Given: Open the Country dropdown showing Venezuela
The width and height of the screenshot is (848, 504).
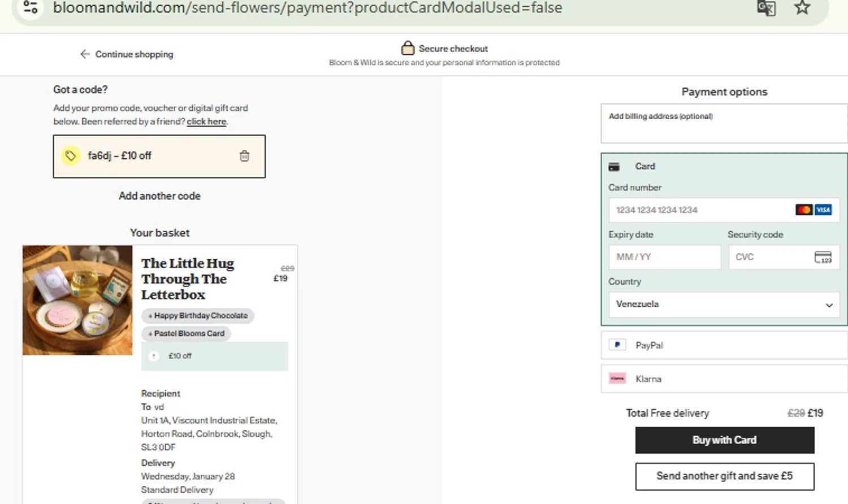Looking at the screenshot, I should click(724, 305).
